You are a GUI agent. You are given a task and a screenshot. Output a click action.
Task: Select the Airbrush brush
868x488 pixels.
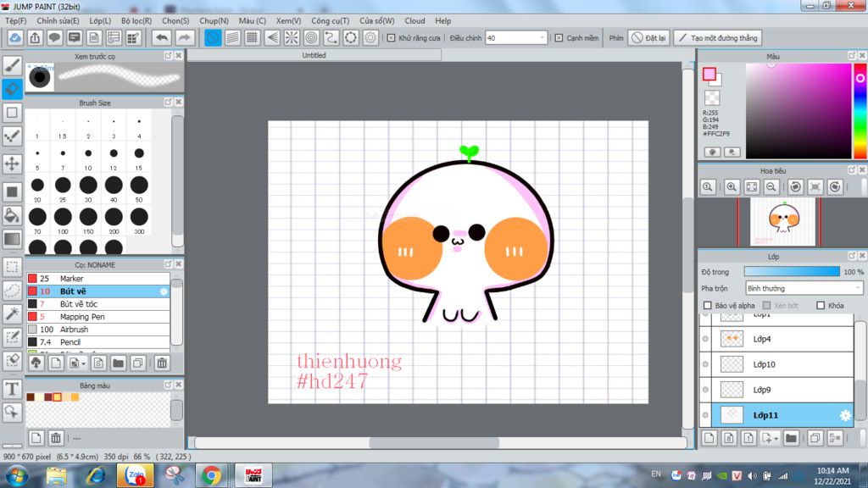click(x=98, y=330)
